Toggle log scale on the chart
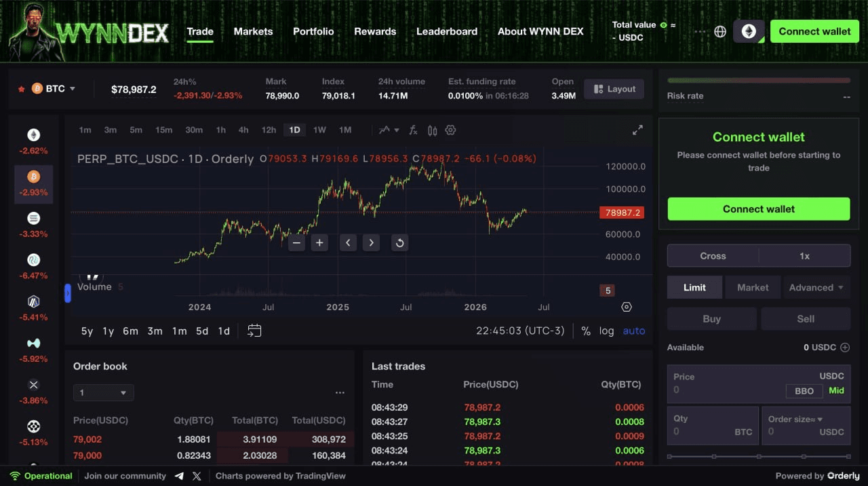The image size is (868, 486). [606, 331]
